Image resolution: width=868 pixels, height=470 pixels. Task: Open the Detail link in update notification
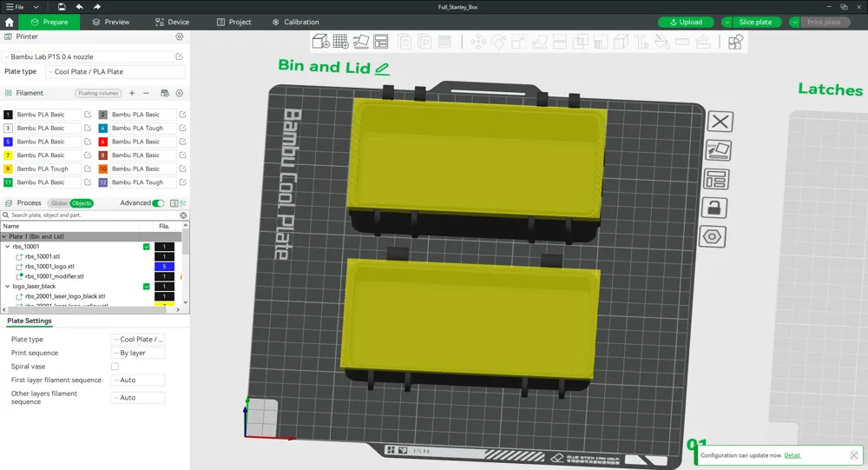pos(792,455)
